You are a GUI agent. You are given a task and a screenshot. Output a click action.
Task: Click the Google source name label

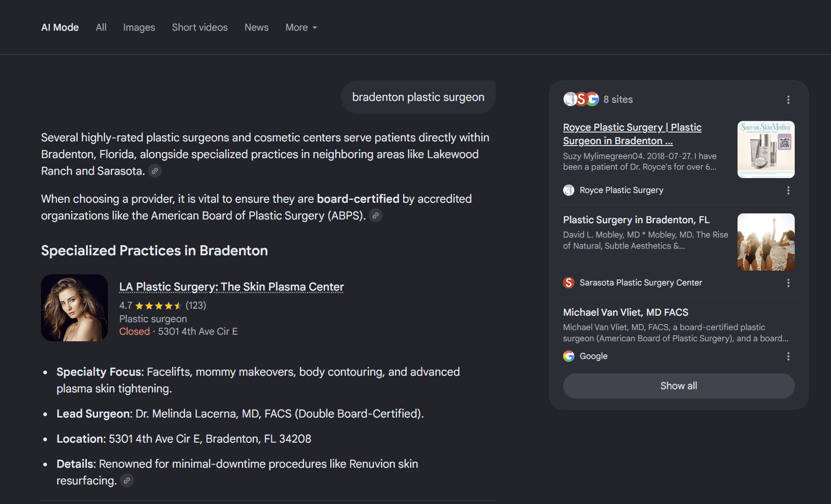pos(593,356)
